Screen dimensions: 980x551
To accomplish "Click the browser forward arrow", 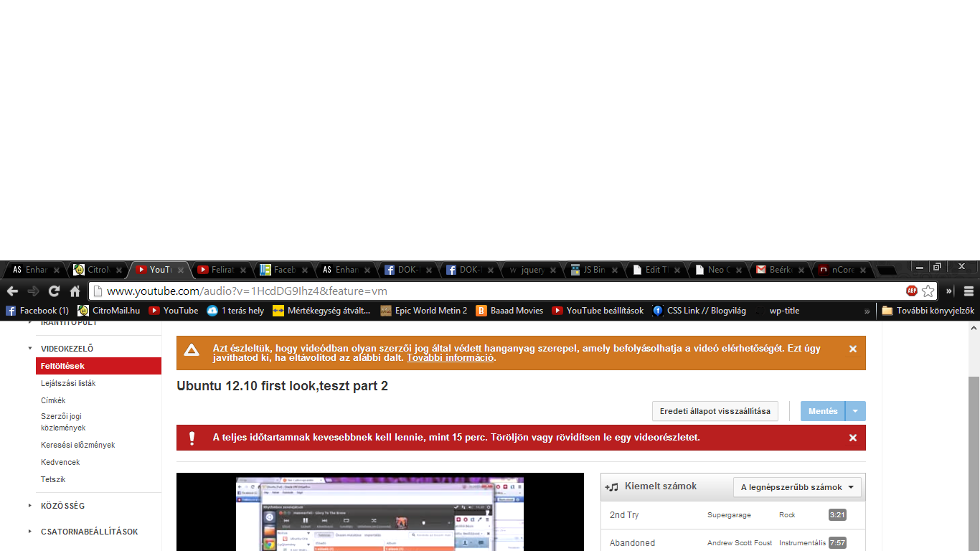I will pyautogui.click(x=33, y=291).
